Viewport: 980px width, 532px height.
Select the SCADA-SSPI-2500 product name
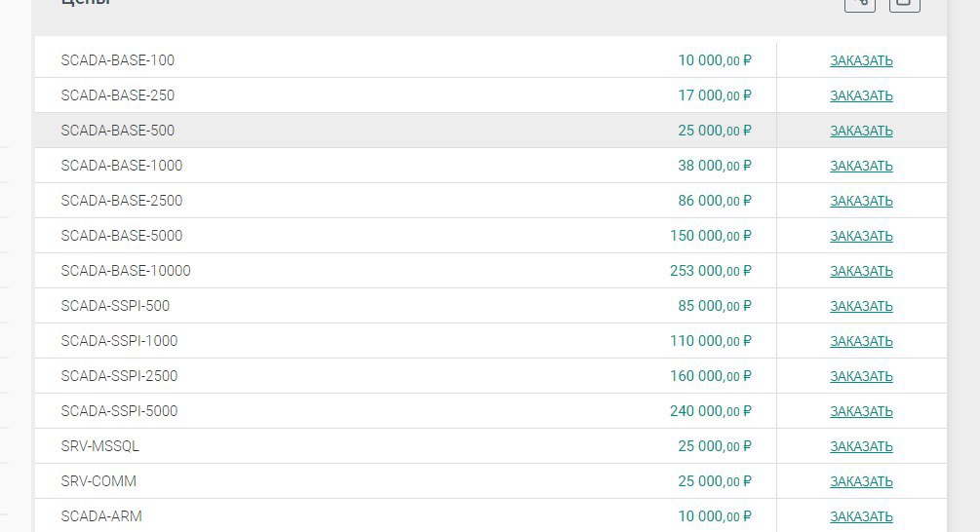click(119, 375)
